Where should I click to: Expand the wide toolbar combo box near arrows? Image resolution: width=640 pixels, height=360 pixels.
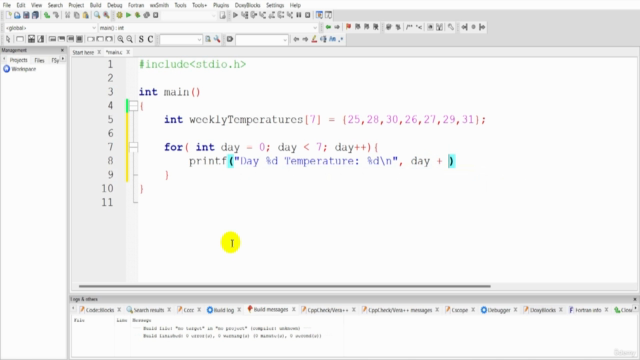285,40
